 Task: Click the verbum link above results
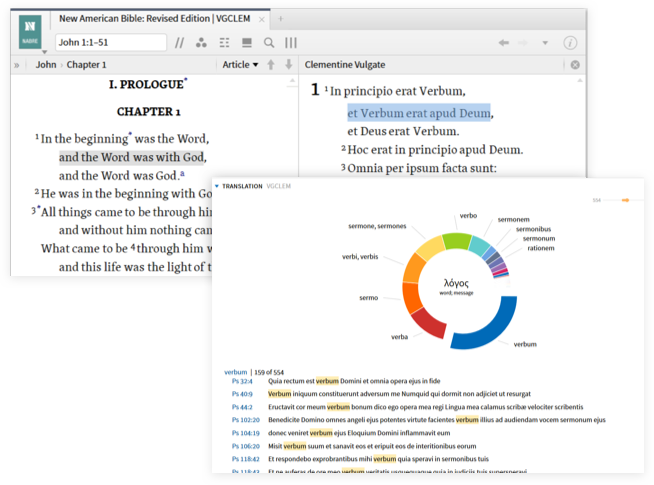(236, 372)
